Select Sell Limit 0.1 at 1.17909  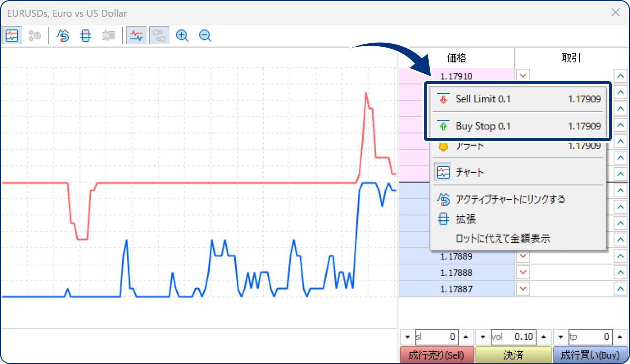(518, 99)
